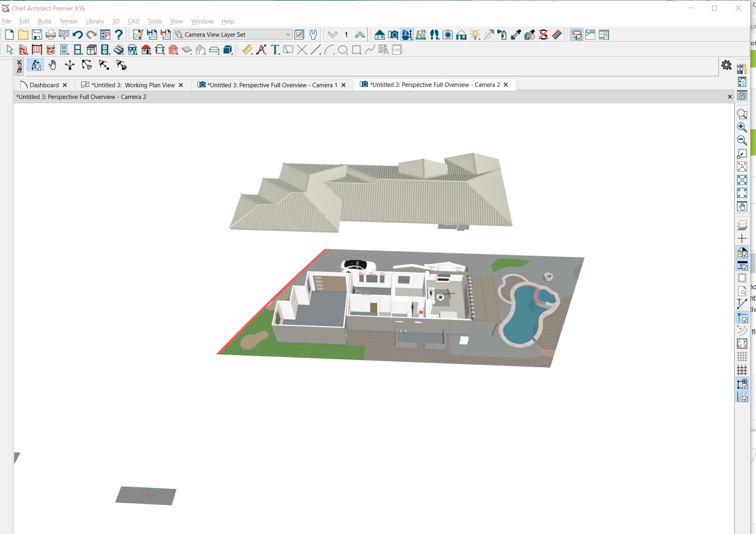Open the Library Browser books icon

[742, 69]
